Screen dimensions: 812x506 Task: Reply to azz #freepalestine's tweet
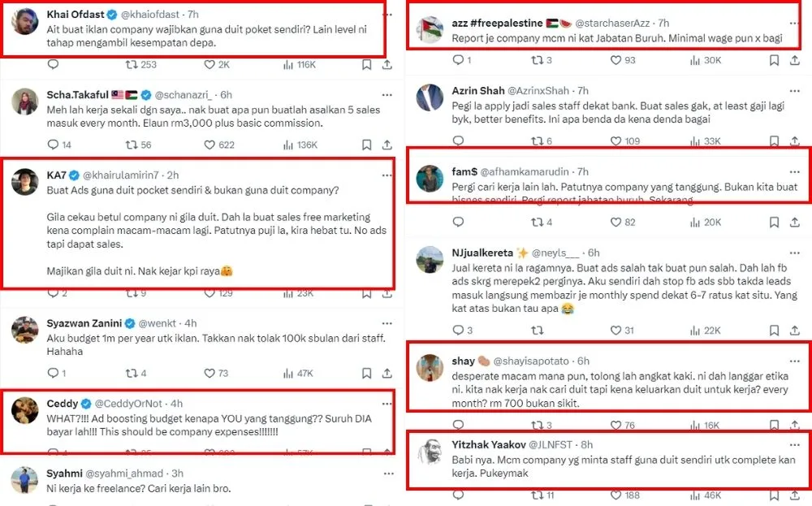click(457, 60)
